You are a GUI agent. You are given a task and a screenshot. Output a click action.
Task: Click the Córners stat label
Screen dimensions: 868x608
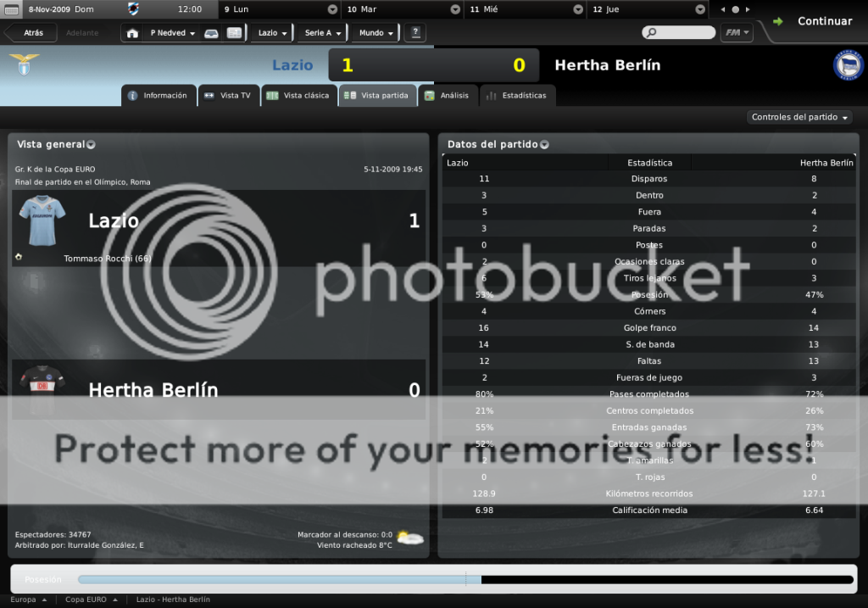(650, 312)
